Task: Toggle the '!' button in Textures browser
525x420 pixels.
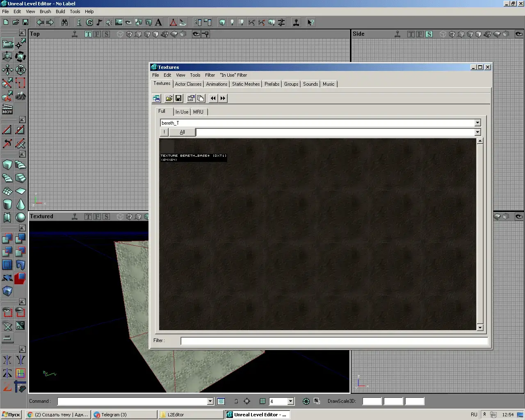Action: pos(164,132)
